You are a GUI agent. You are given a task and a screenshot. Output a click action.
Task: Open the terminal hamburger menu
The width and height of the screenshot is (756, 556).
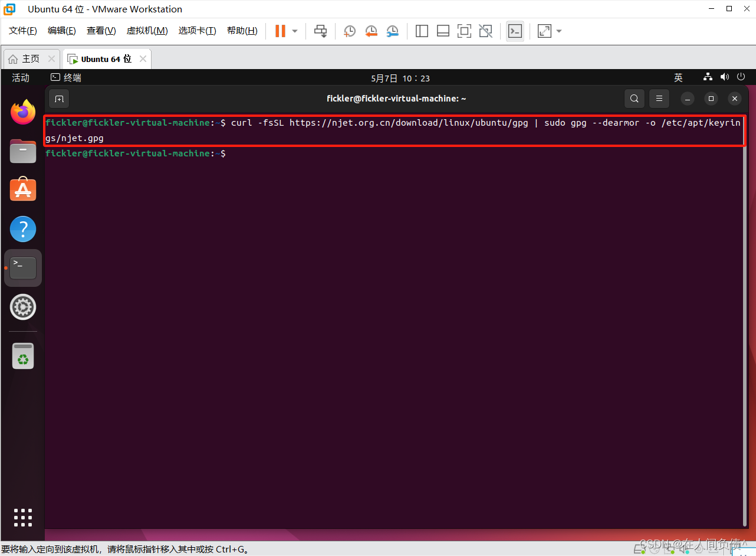[x=659, y=99]
